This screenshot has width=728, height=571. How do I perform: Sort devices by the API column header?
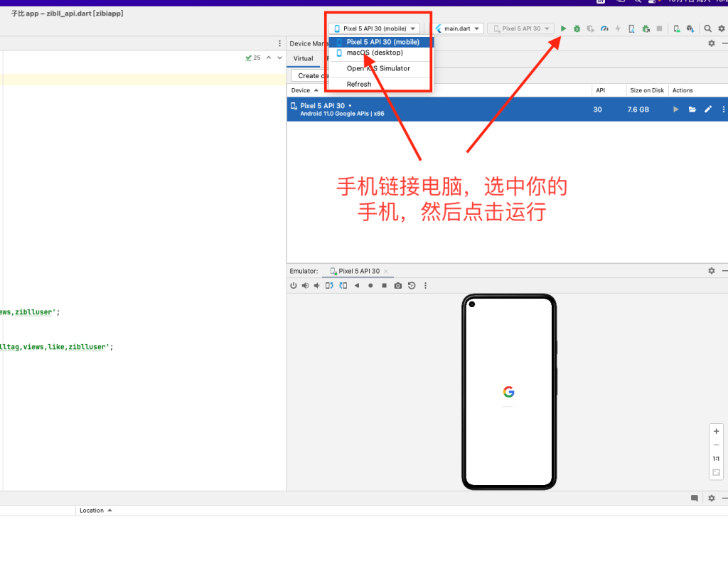point(599,90)
